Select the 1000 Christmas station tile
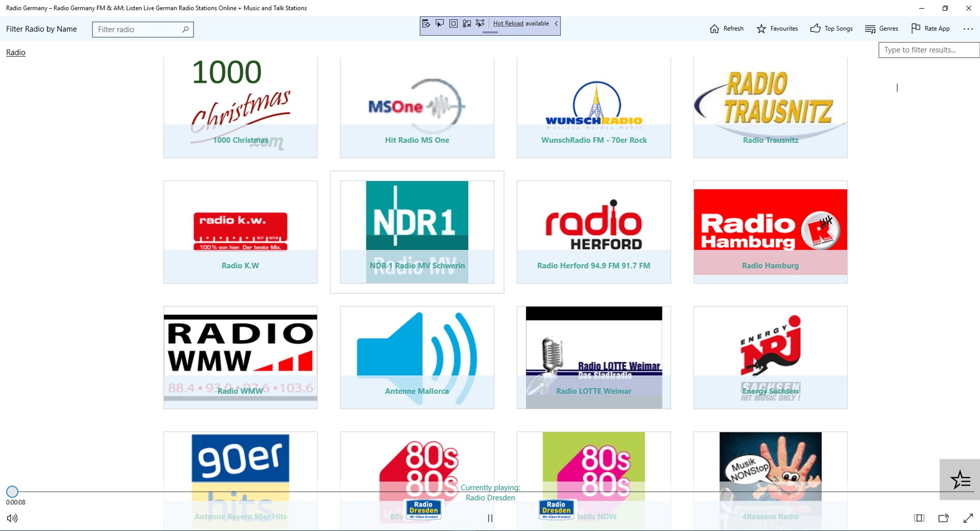980x531 pixels. pos(240,107)
